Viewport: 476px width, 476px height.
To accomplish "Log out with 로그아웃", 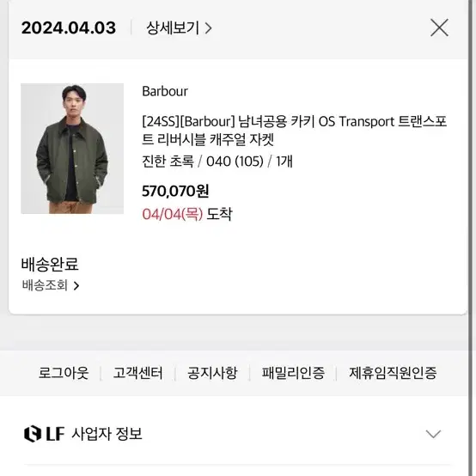I will tap(64, 373).
